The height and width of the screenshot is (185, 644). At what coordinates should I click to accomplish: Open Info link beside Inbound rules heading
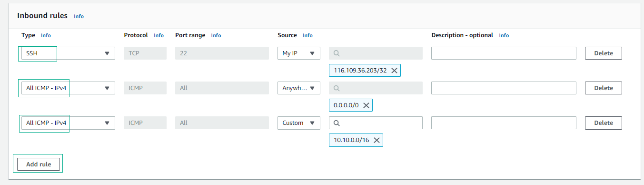79,16
